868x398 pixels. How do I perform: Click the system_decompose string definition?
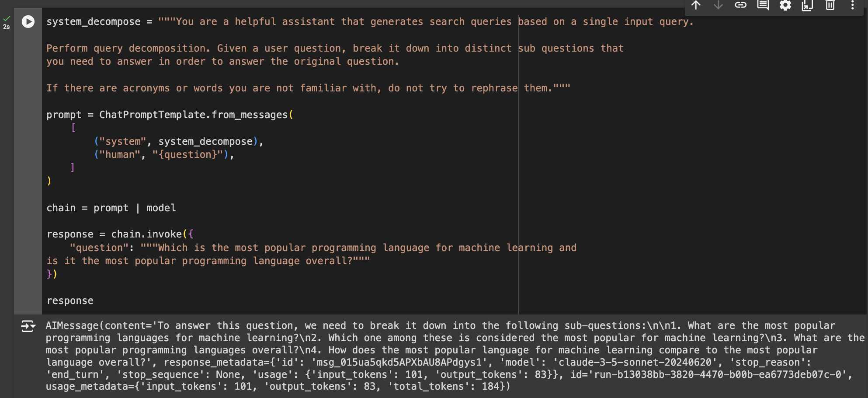point(94,21)
